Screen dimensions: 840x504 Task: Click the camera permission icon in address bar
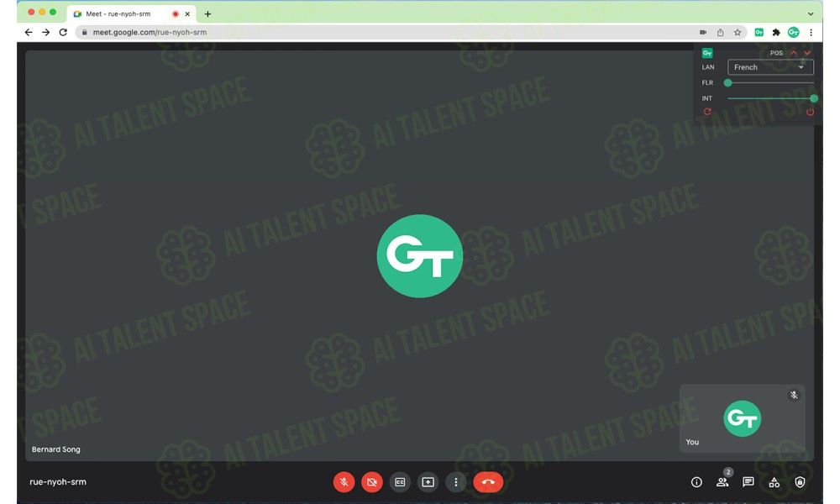[x=703, y=32]
